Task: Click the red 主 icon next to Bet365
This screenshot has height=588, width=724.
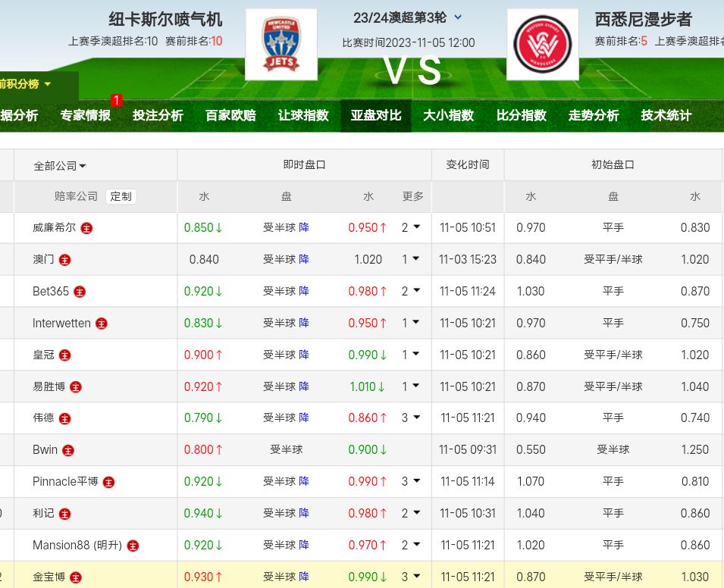Action: (x=80, y=292)
